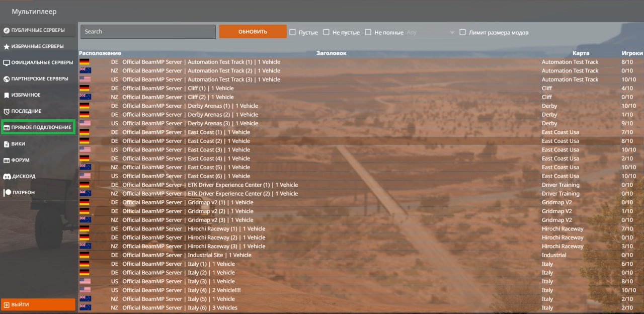
Task: Click New Zealand flag on Gridmap v2 (3) row
Action: tap(85, 220)
